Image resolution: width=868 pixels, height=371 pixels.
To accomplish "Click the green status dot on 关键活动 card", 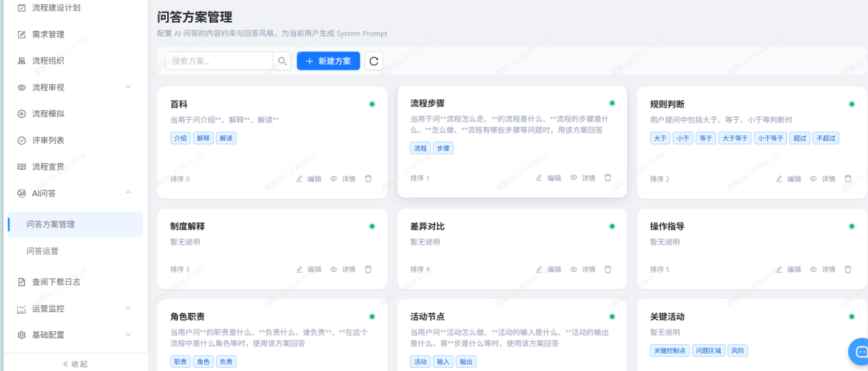I will [x=852, y=316].
